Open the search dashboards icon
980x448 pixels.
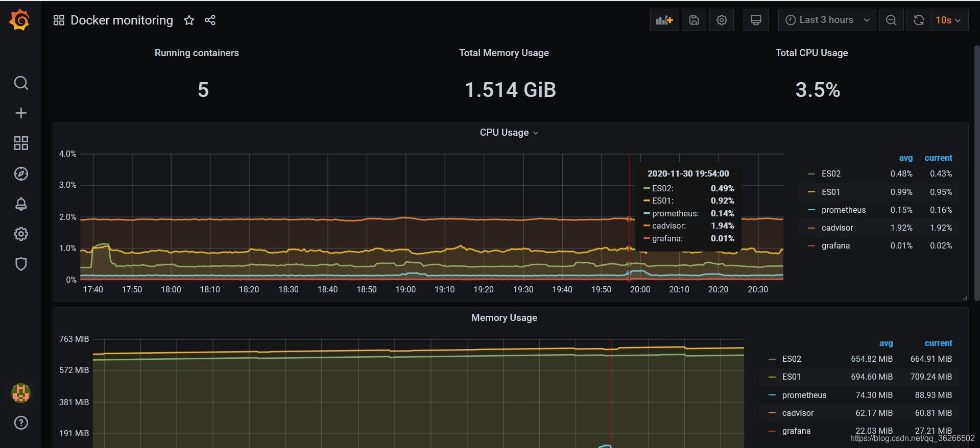pyautogui.click(x=21, y=83)
